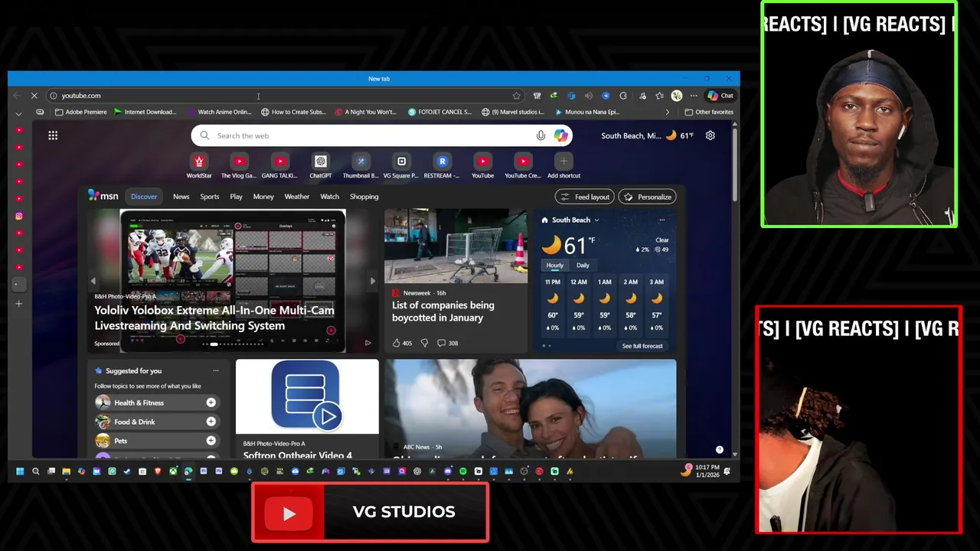Click the site information icon in address bar
The width and height of the screenshot is (980, 551).
tap(54, 96)
